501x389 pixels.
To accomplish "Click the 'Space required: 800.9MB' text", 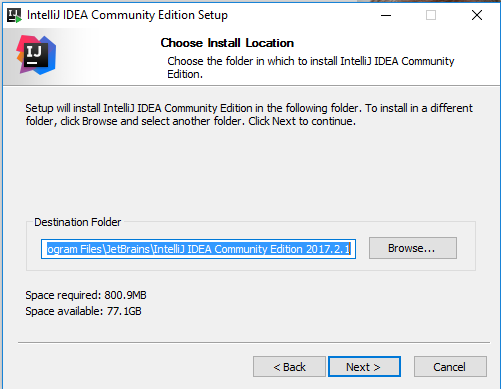I will [x=86, y=295].
